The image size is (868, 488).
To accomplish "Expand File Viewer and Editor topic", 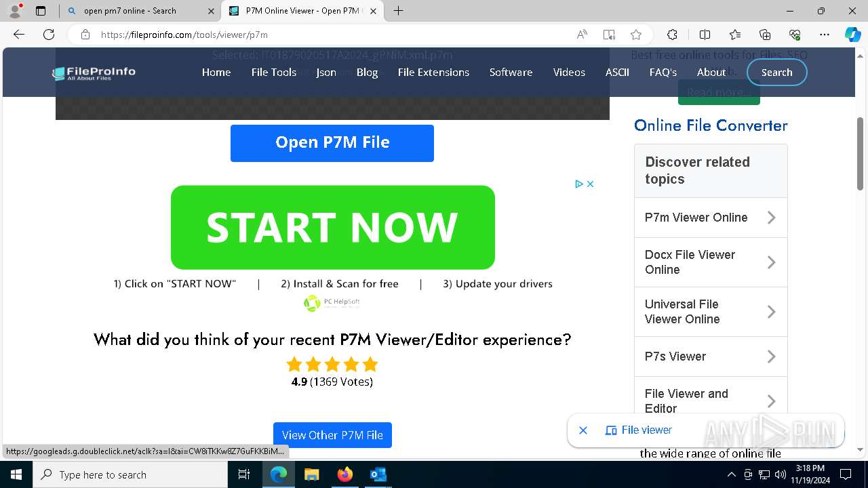I will (x=711, y=400).
